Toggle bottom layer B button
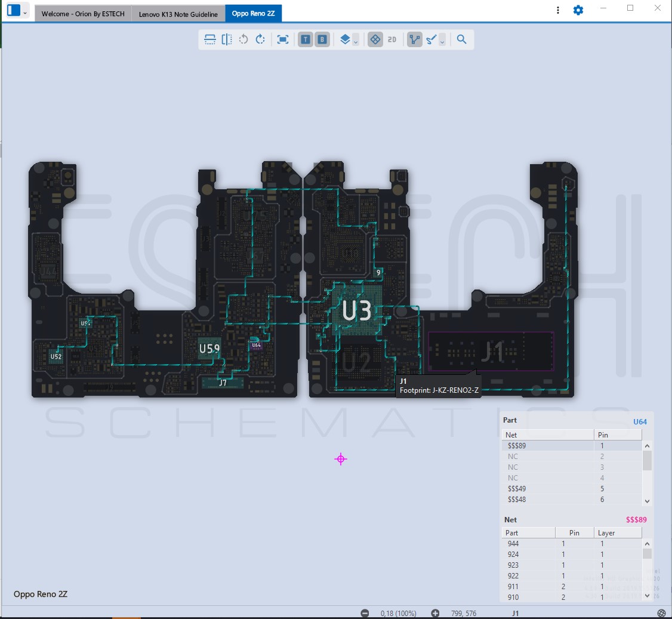The image size is (672, 619). pyautogui.click(x=322, y=39)
